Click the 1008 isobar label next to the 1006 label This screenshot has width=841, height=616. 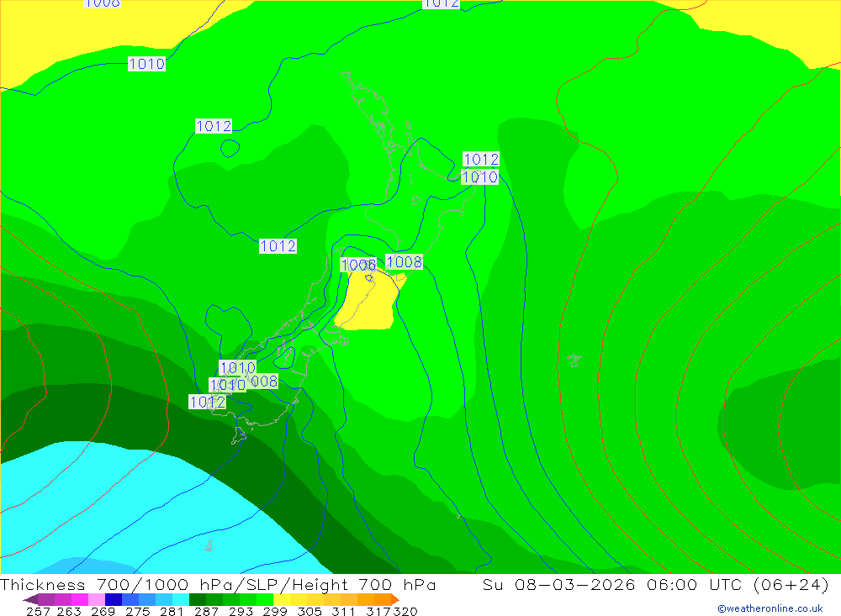tap(404, 261)
